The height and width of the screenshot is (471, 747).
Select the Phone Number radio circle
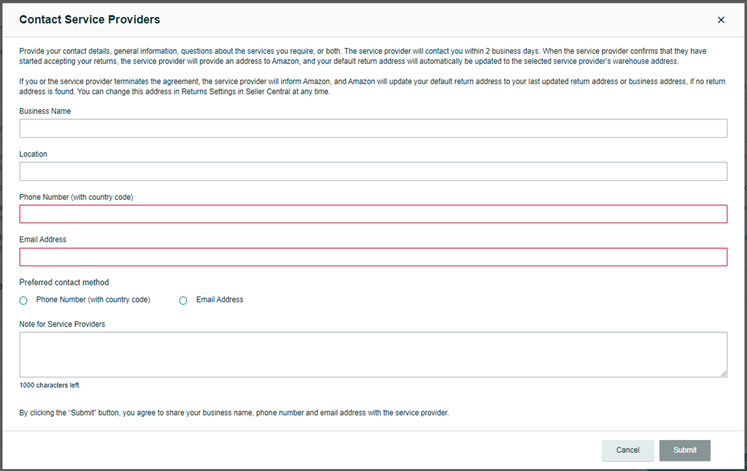tap(23, 301)
